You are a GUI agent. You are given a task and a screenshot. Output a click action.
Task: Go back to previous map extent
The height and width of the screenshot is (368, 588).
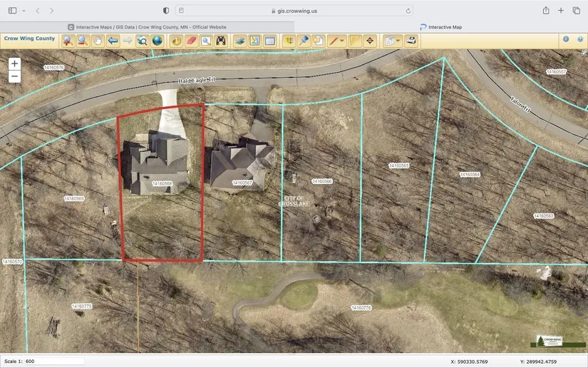pos(113,41)
